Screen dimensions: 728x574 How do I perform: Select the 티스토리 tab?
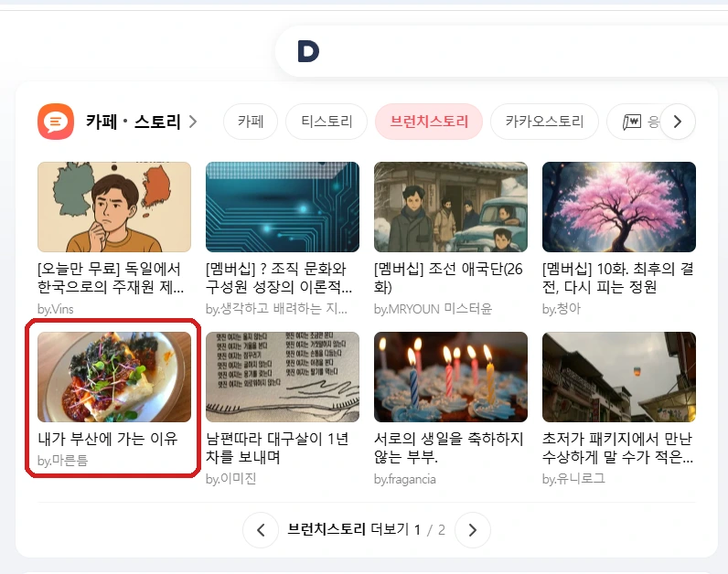(x=327, y=122)
